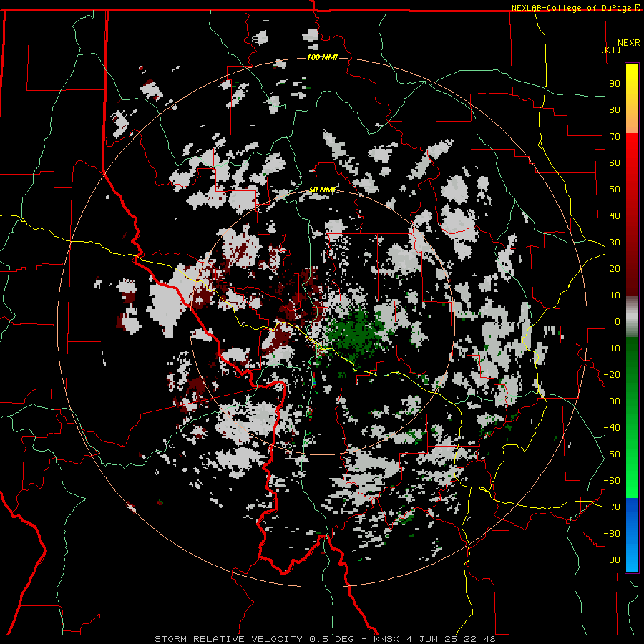Click the 50 knot scale value

615,190
